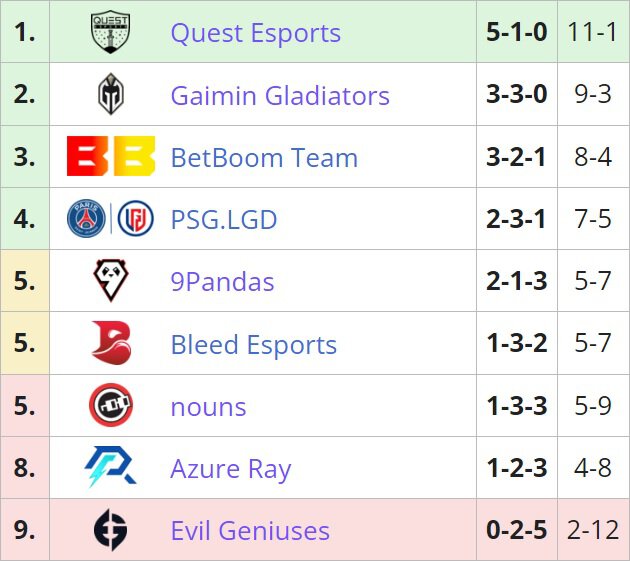Click the Evil Geniuses logo
Viewport: 630px width, 561px height.
pyautogui.click(x=110, y=530)
